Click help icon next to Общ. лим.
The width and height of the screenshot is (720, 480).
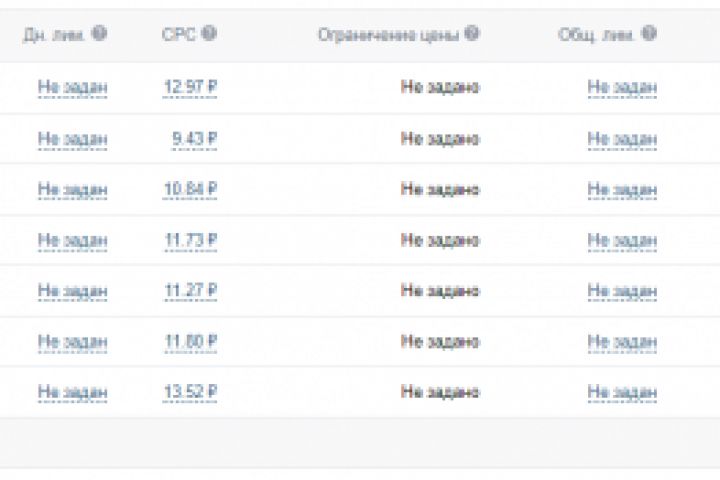click(x=649, y=34)
